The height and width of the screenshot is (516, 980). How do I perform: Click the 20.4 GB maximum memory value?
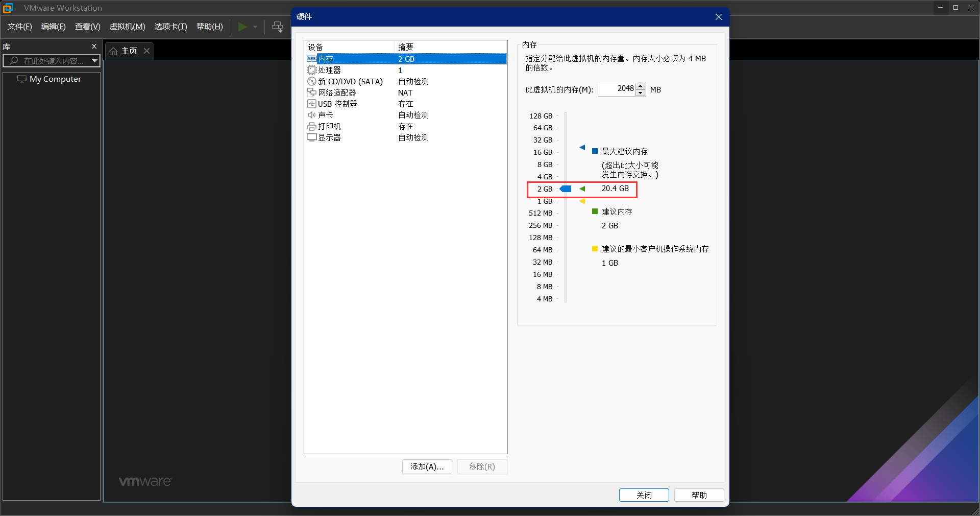point(615,189)
